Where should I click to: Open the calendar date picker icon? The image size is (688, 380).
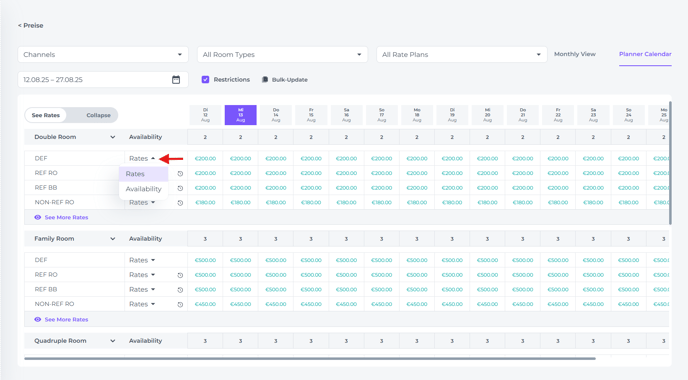click(x=176, y=79)
